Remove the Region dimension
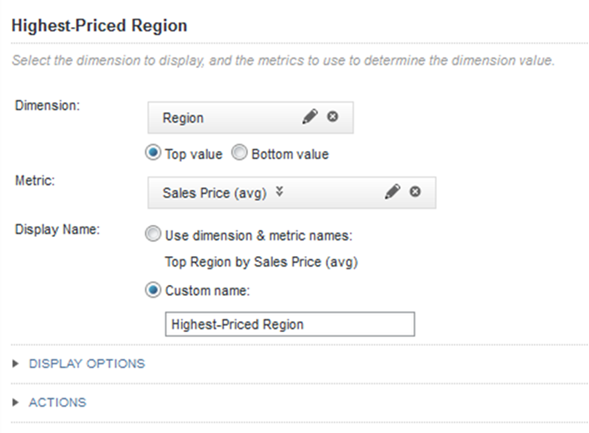The width and height of the screenshot is (589, 433). (x=332, y=116)
